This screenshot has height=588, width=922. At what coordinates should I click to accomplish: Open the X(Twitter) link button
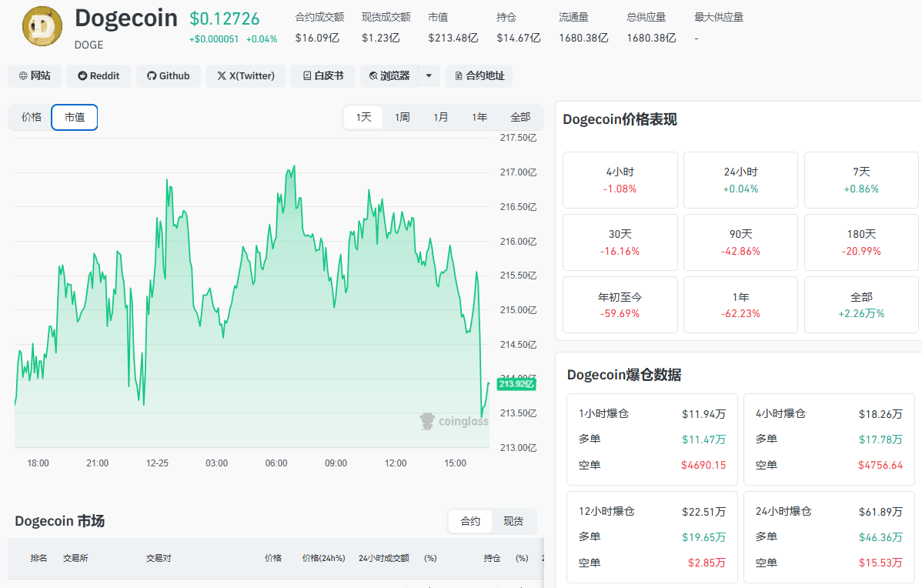point(246,76)
